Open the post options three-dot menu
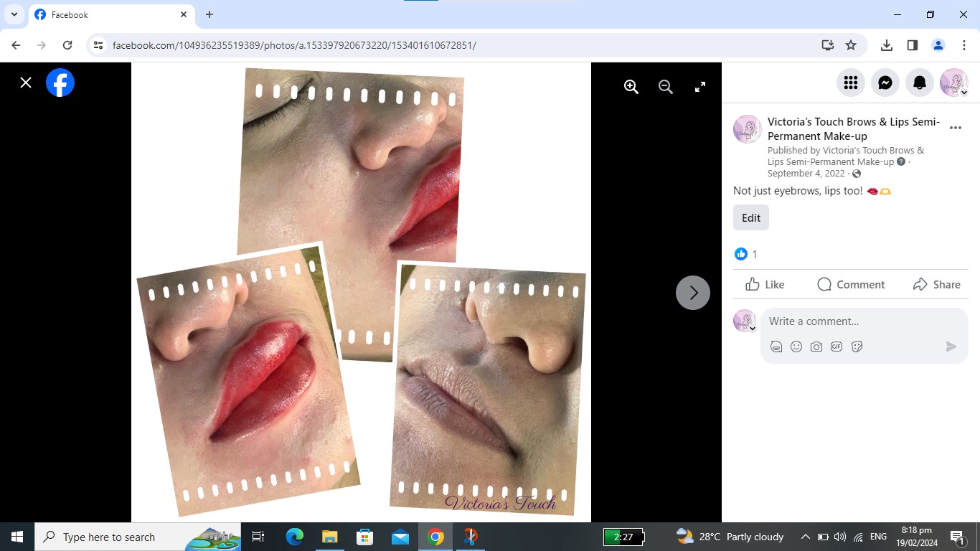 [x=956, y=128]
